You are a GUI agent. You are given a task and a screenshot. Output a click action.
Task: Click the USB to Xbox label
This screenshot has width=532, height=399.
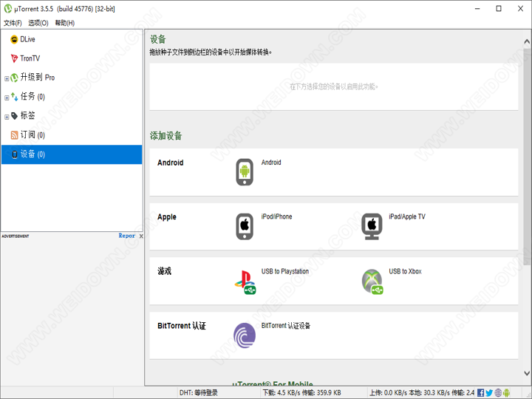coord(405,271)
